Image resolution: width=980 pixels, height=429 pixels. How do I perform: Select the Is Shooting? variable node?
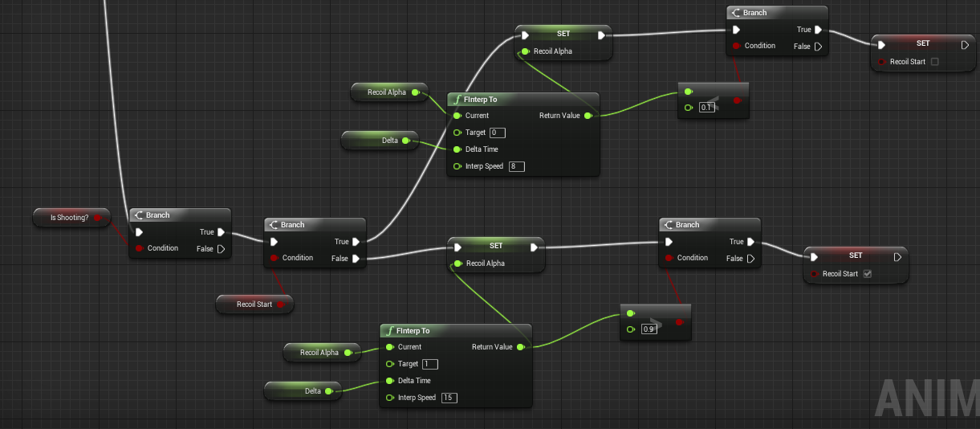point(72,218)
